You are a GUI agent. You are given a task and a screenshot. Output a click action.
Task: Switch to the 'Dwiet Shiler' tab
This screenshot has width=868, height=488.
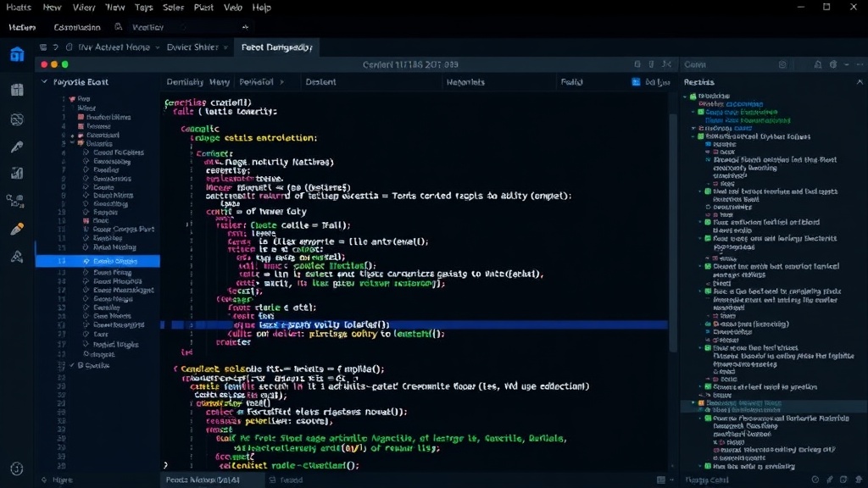(192, 47)
